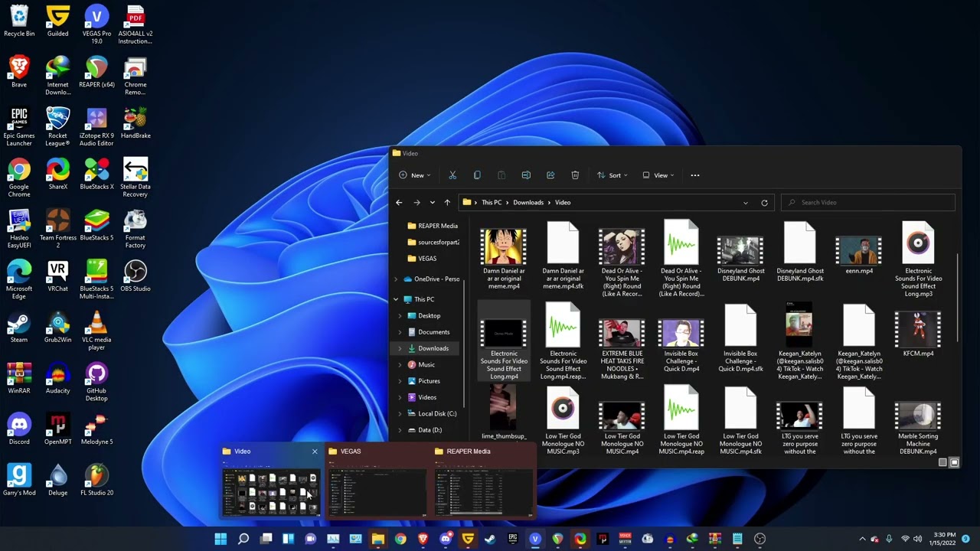Expand the Local Disk (C:) node
The image size is (980, 551).
click(x=400, y=414)
